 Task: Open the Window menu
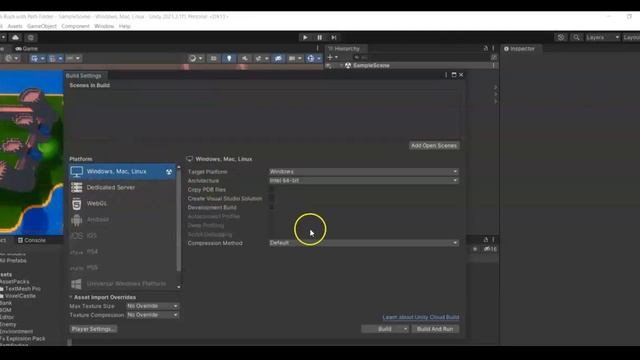[104, 26]
